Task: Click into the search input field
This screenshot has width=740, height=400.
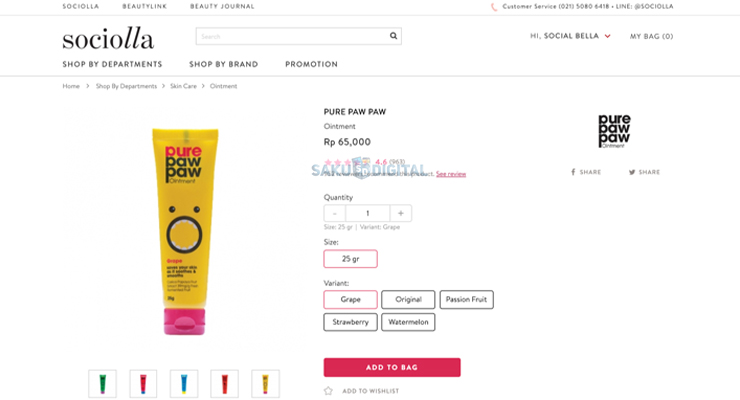Action: click(x=290, y=37)
